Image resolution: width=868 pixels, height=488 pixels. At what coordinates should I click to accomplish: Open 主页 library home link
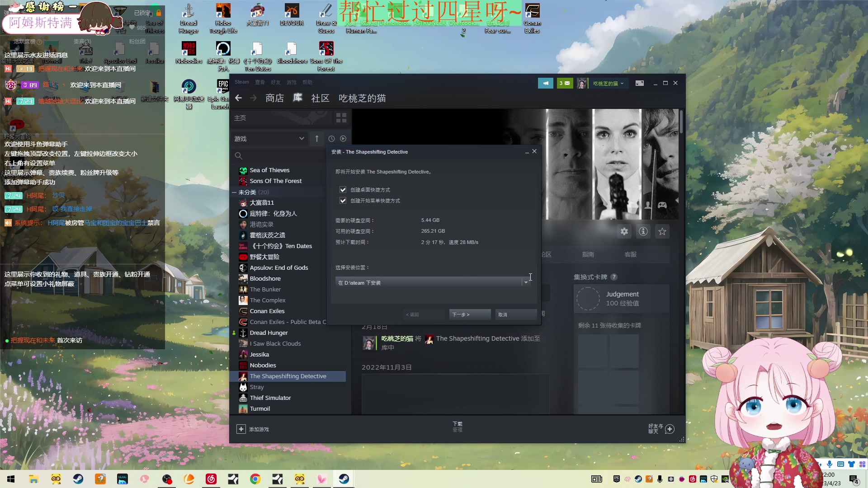[x=240, y=118]
